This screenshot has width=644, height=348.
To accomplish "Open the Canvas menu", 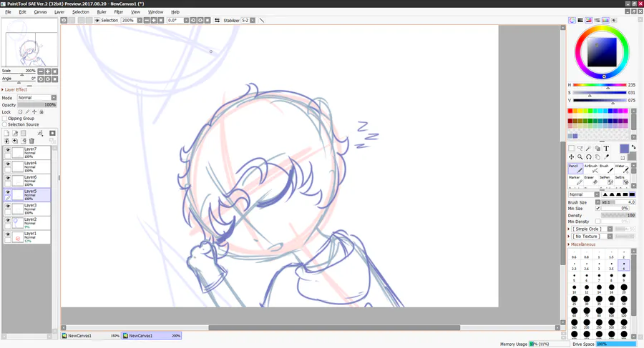I will coord(40,12).
